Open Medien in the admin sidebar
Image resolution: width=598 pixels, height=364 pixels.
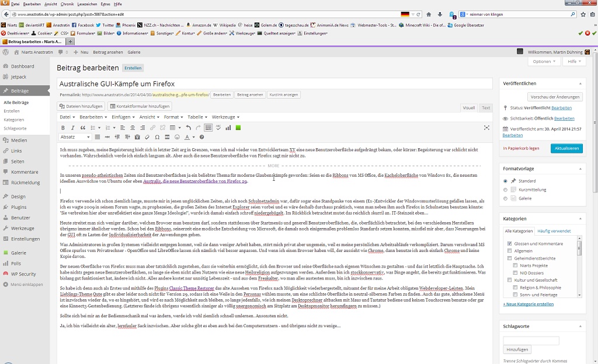[x=19, y=140]
